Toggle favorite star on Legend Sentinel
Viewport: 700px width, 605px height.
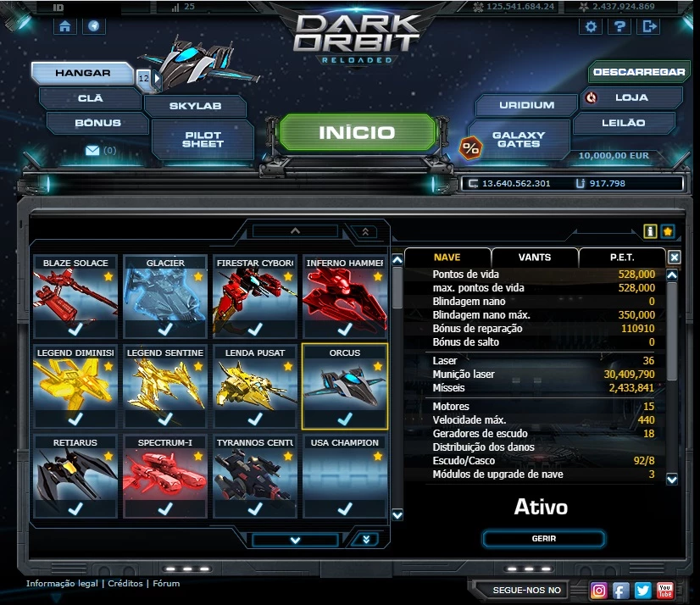[198, 367]
